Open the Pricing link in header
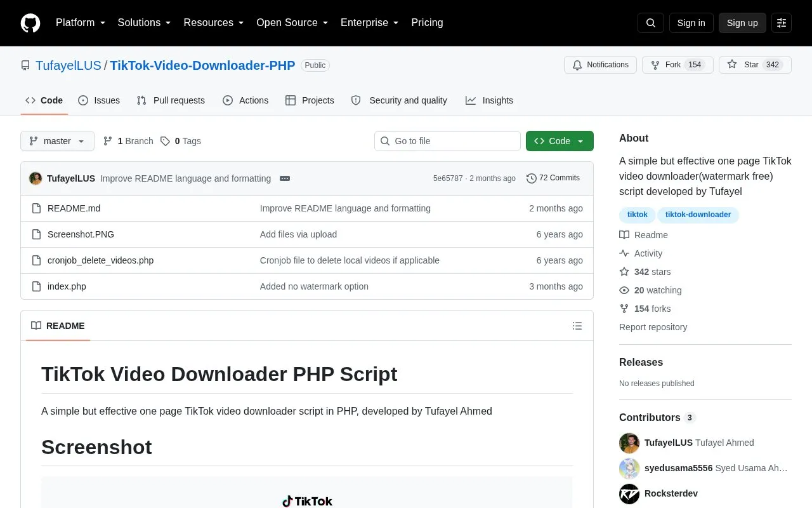The width and height of the screenshot is (812, 508). (x=427, y=23)
